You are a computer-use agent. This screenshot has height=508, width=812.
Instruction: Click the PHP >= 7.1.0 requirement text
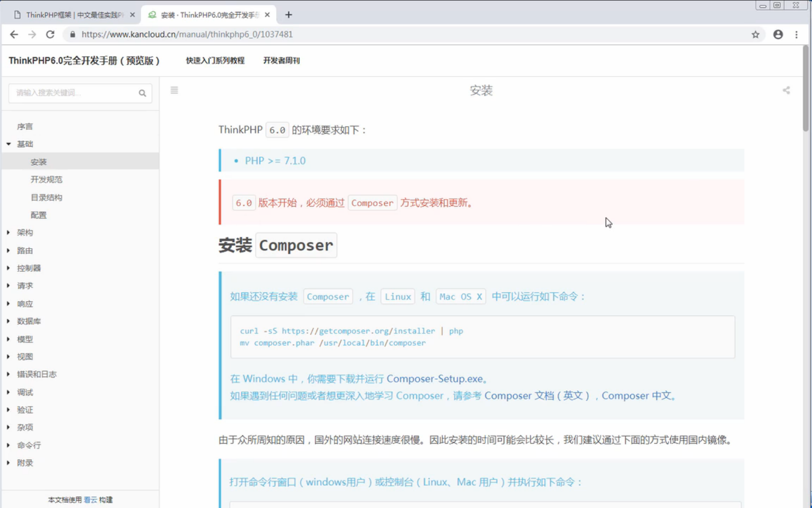click(x=275, y=161)
